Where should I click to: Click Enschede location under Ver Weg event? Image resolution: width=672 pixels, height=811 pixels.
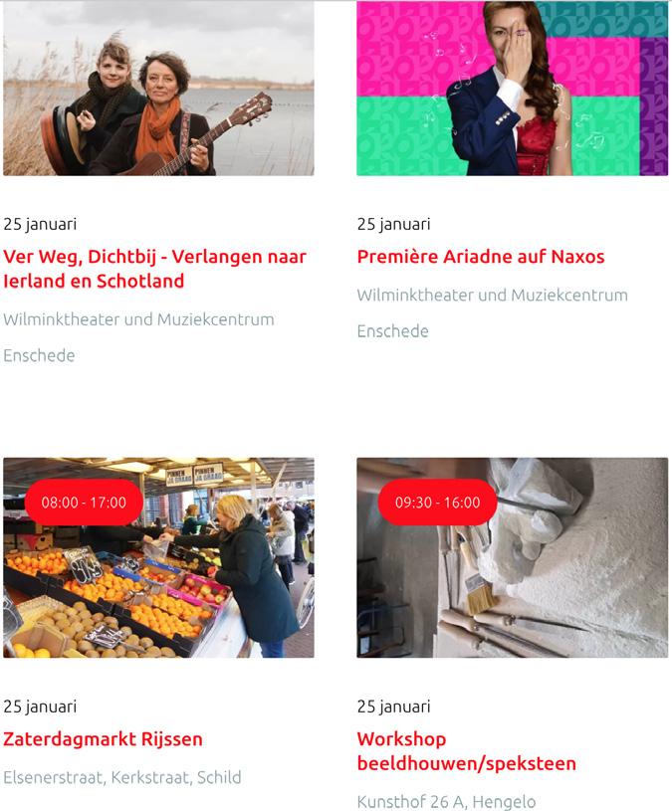(x=39, y=355)
